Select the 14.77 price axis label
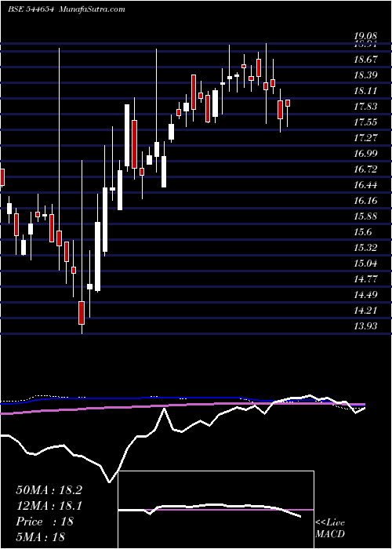 [365, 279]
